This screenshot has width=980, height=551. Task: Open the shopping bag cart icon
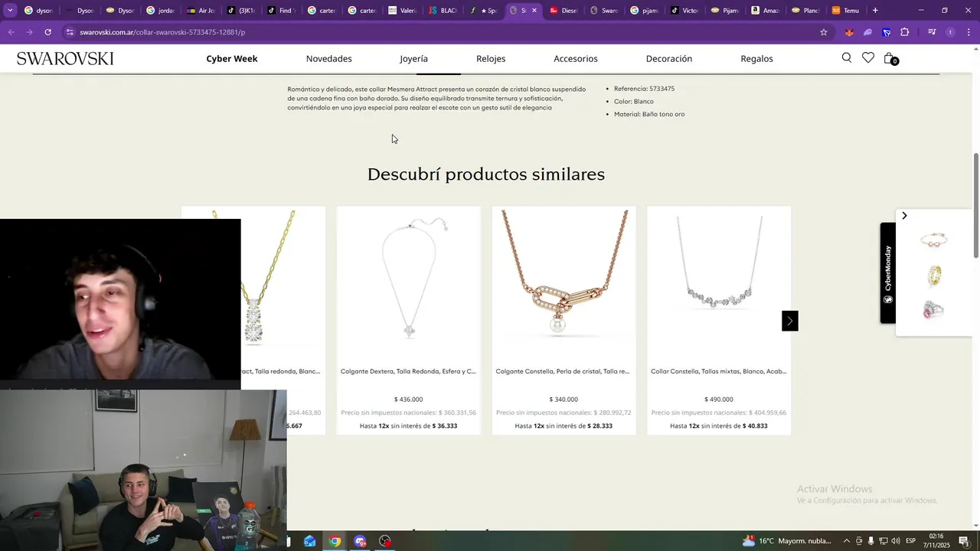[x=890, y=58]
